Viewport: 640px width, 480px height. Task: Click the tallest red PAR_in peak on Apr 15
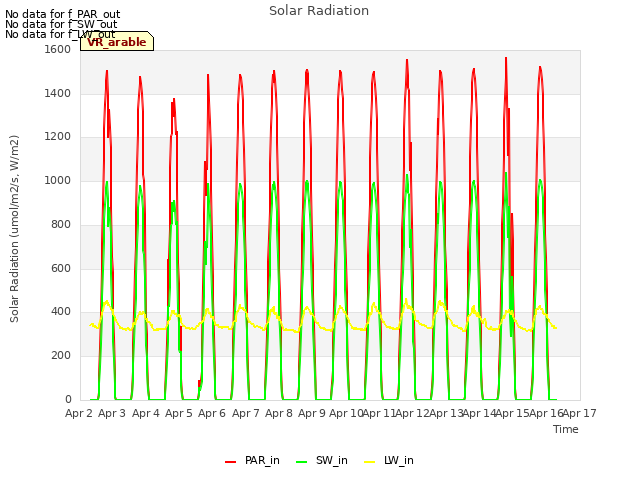(x=506, y=58)
